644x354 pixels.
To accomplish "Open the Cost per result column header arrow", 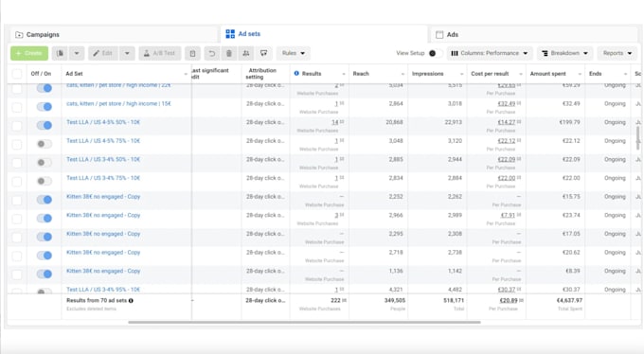I will pyautogui.click(x=520, y=74).
